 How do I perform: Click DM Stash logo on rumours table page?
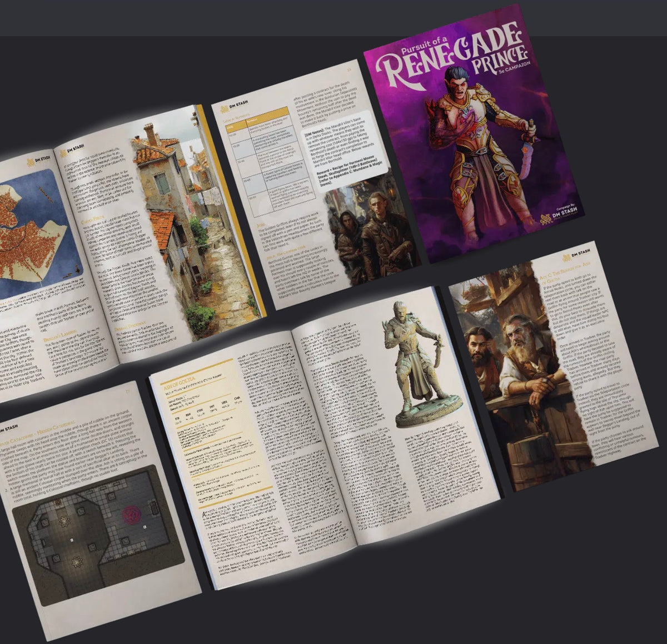pyautogui.click(x=233, y=106)
